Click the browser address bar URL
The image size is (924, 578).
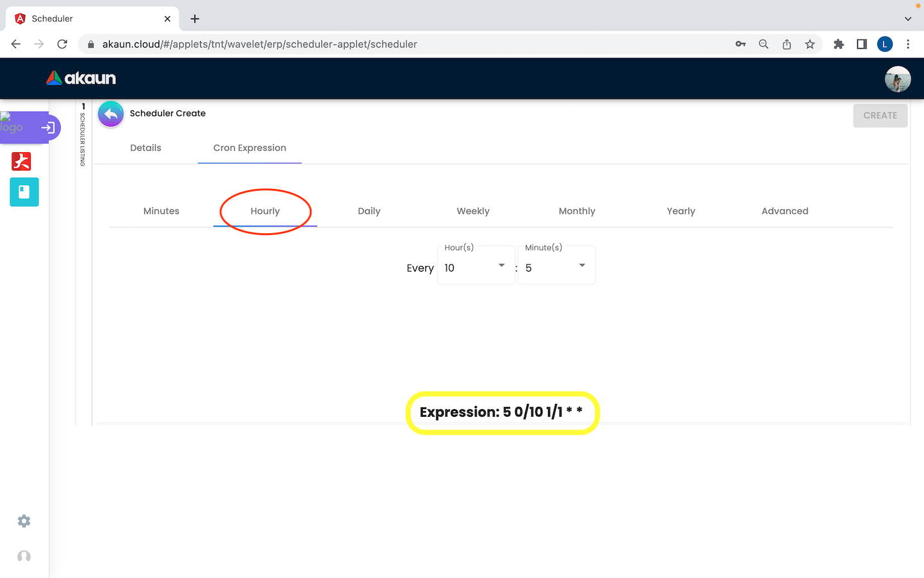click(260, 44)
